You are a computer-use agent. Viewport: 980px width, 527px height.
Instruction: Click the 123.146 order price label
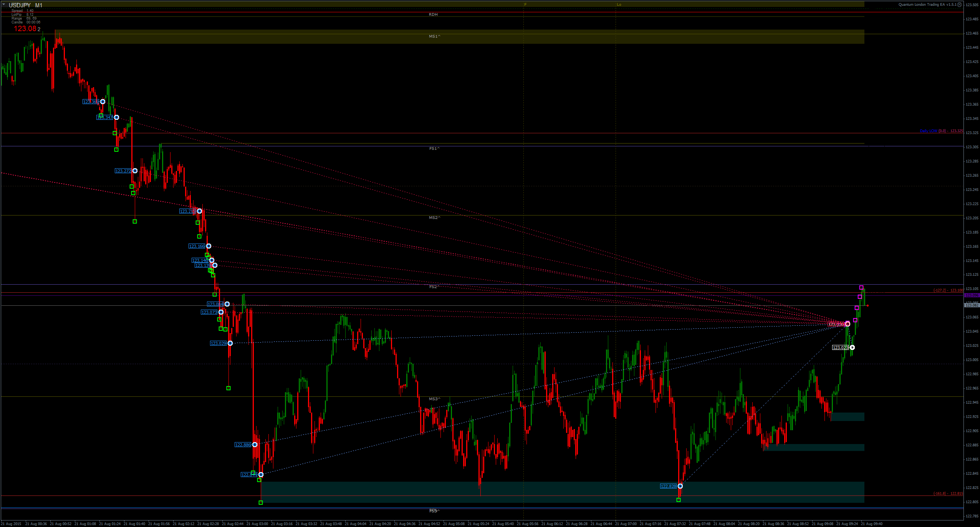pos(200,260)
